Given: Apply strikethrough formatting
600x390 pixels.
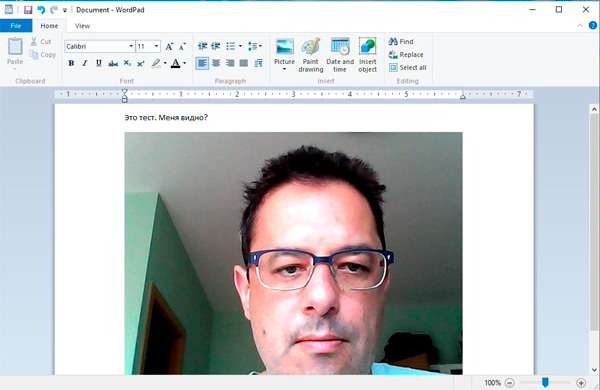Looking at the screenshot, I should [x=113, y=64].
